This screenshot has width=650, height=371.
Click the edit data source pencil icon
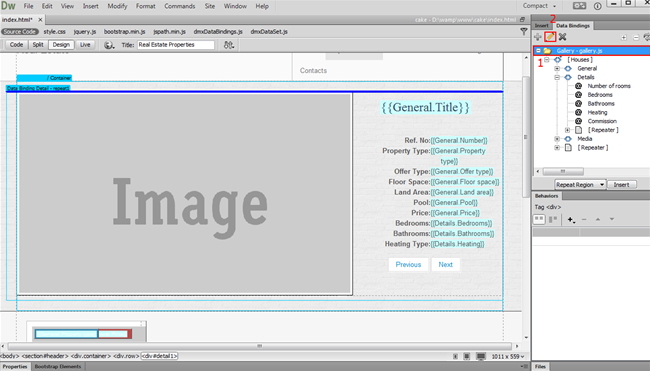(x=550, y=37)
